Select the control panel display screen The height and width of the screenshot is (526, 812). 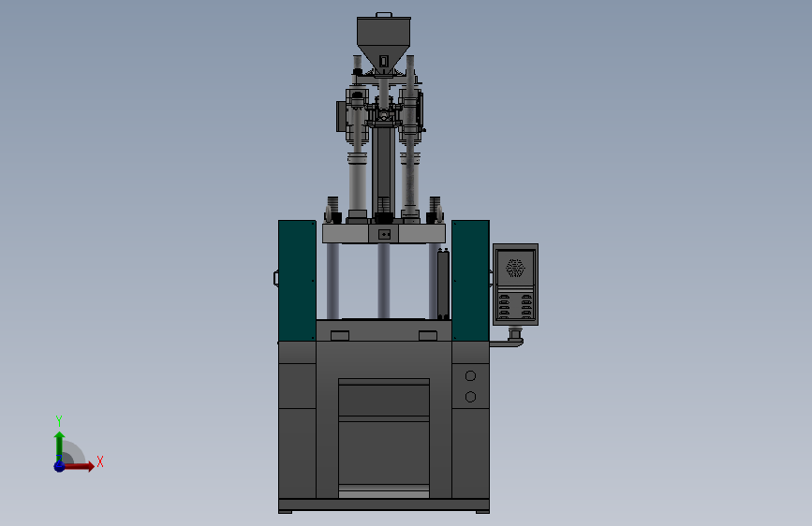pyautogui.click(x=515, y=269)
